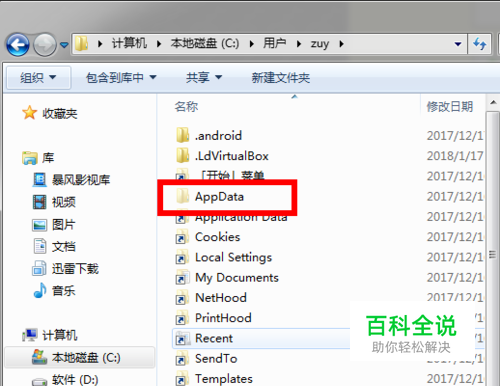The height and width of the screenshot is (386, 500).
Task: Click the 计算机 monitor icon in the sidebar
Action: pos(30,335)
